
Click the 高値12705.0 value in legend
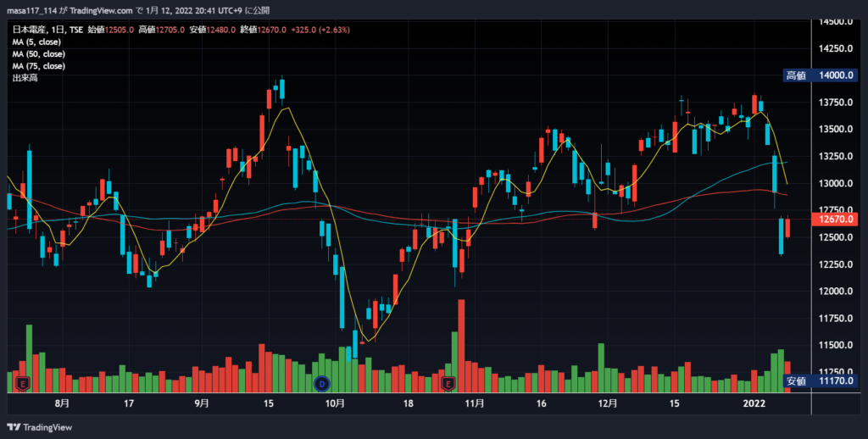click(x=162, y=30)
